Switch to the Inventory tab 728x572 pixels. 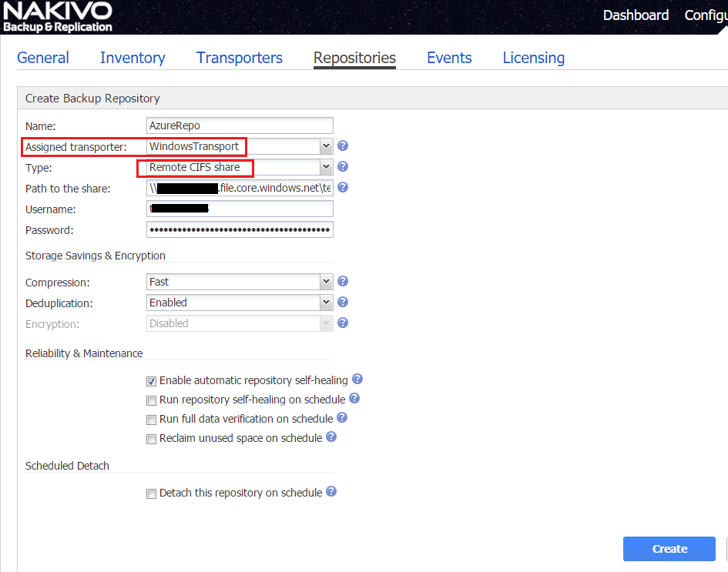click(x=133, y=58)
